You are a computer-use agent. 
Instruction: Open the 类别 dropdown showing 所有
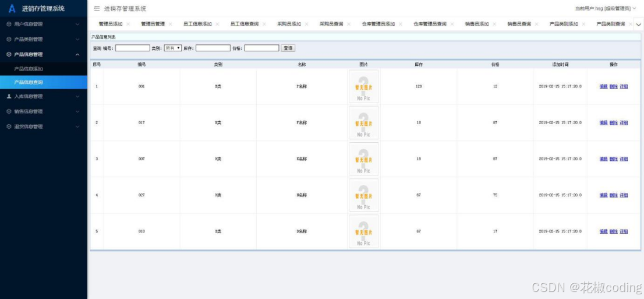[172, 48]
